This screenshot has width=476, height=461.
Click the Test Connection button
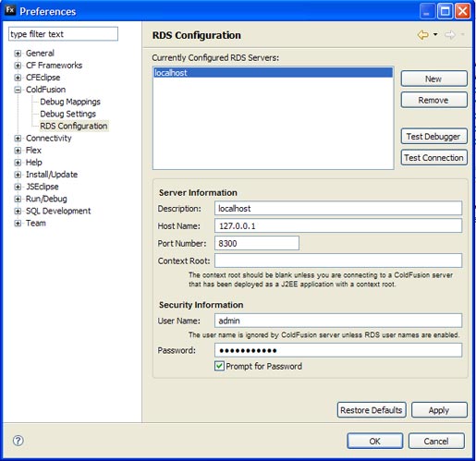433,158
